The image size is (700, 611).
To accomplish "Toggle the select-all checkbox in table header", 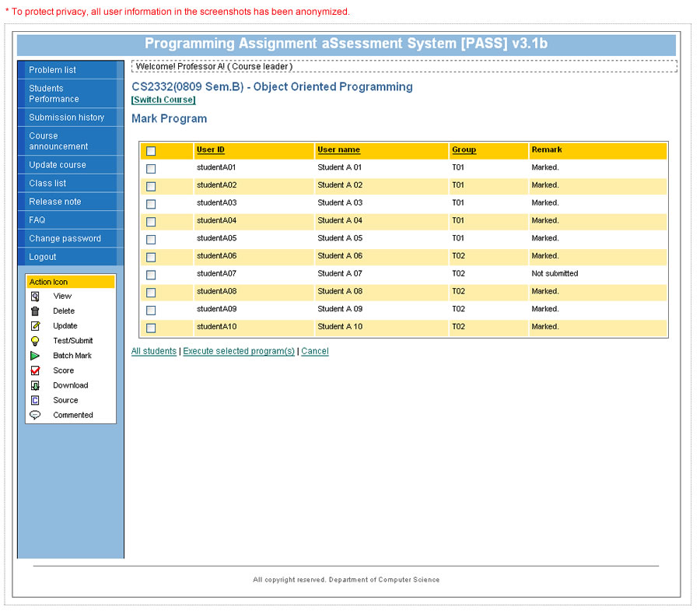I will (151, 151).
